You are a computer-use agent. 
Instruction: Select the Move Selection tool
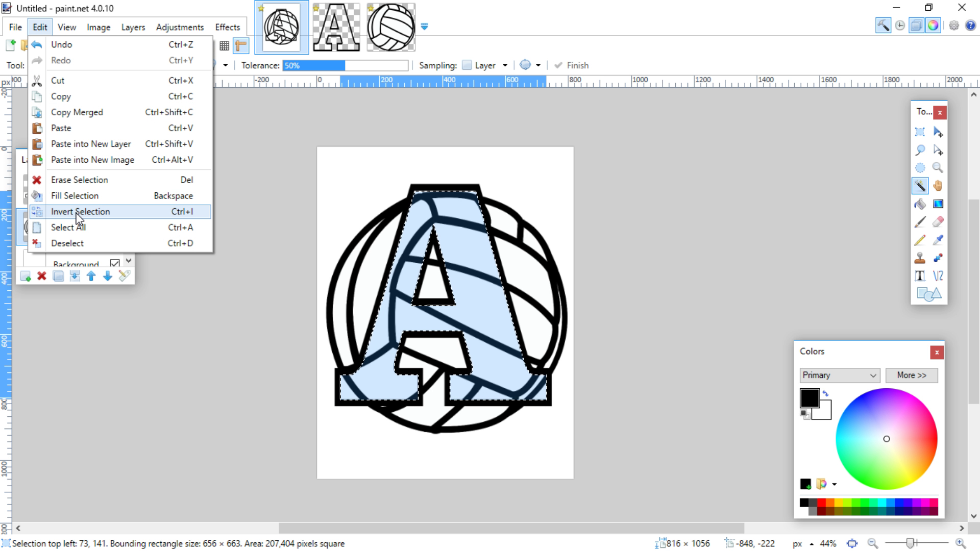click(938, 150)
